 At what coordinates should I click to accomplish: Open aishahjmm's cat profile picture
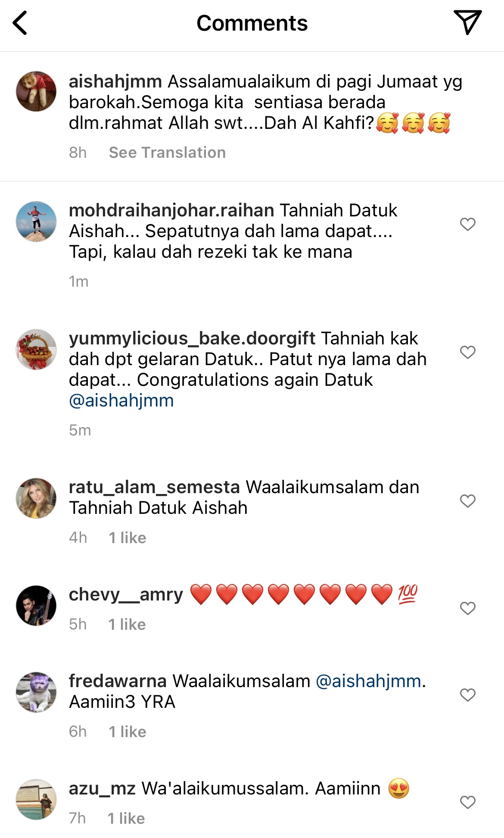pyautogui.click(x=36, y=91)
